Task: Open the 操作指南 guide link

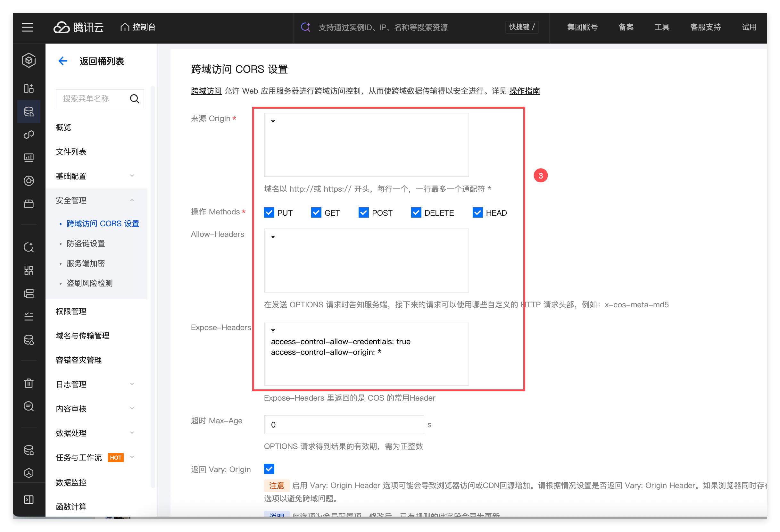Action: pos(525,91)
